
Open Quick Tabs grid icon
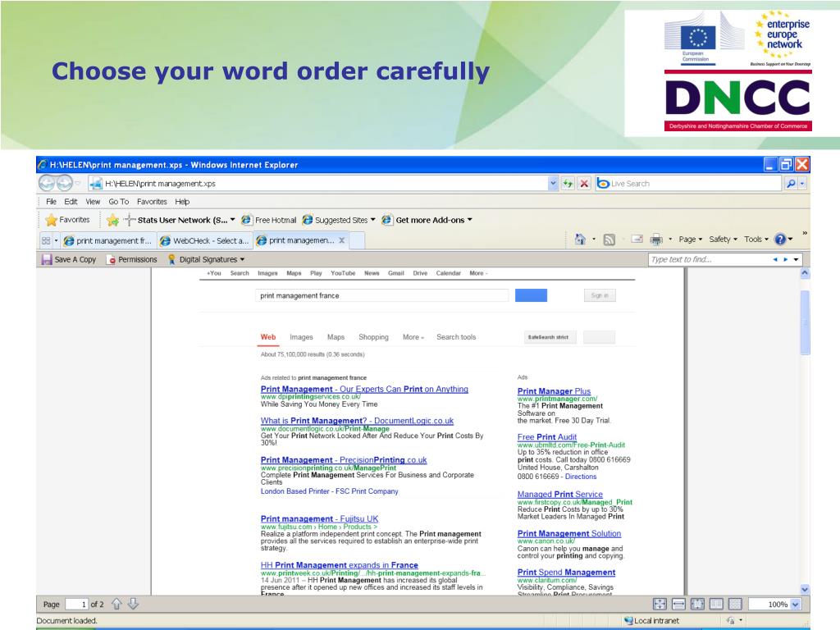[x=46, y=240]
